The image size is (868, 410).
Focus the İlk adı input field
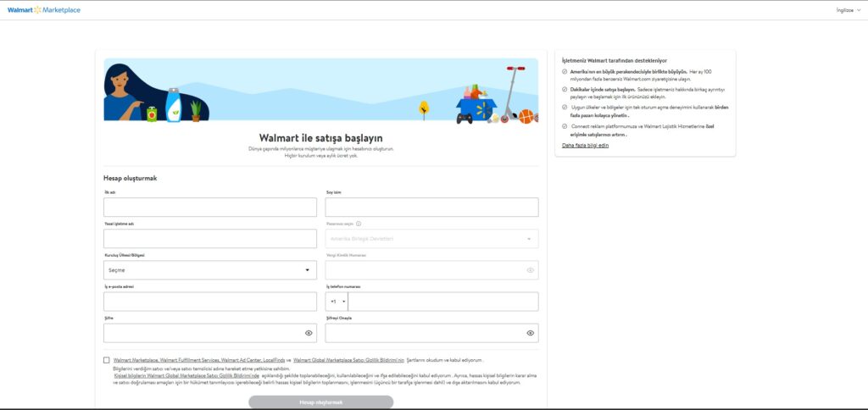click(x=210, y=207)
